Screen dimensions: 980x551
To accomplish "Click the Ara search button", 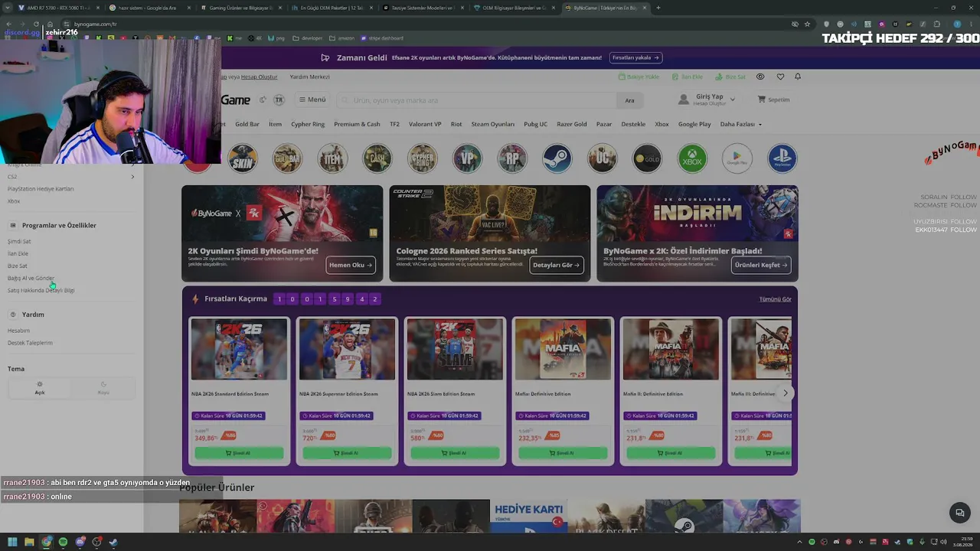I will (629, 100).
